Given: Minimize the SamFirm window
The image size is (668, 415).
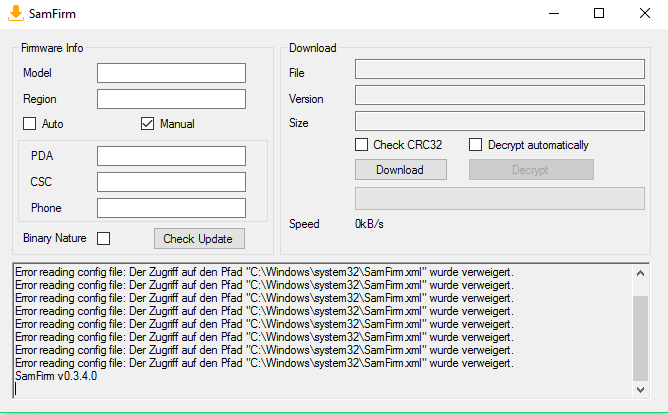Looking at the screenshot, I should 554,14.
